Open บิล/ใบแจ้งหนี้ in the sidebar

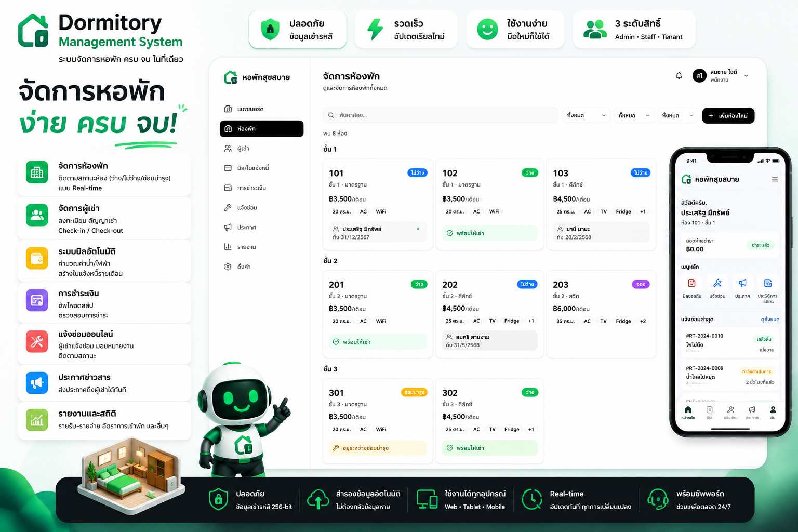pyautogui.click(x=261, y=168)
